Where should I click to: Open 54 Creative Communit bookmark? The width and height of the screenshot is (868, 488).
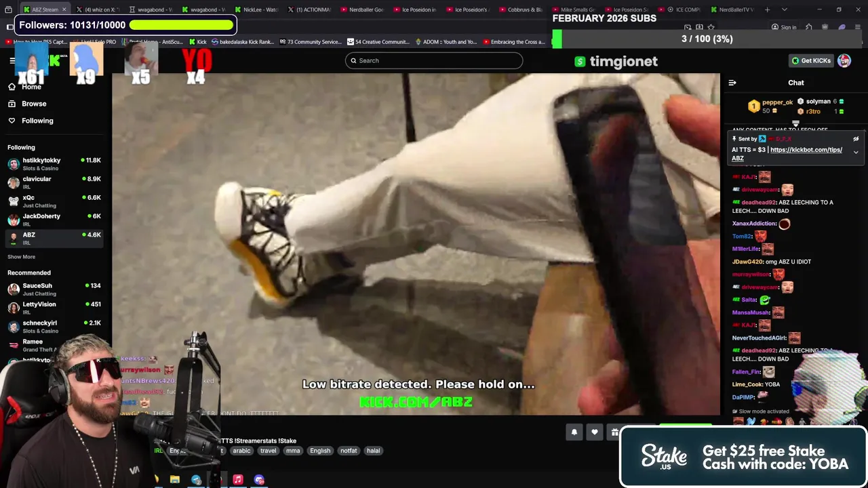378,42
